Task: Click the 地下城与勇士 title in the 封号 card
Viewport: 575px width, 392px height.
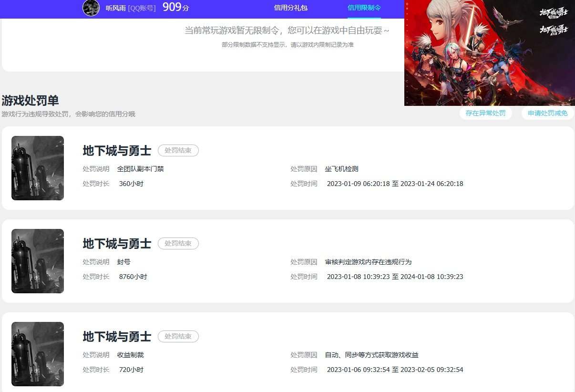Action: click(117, 244)
